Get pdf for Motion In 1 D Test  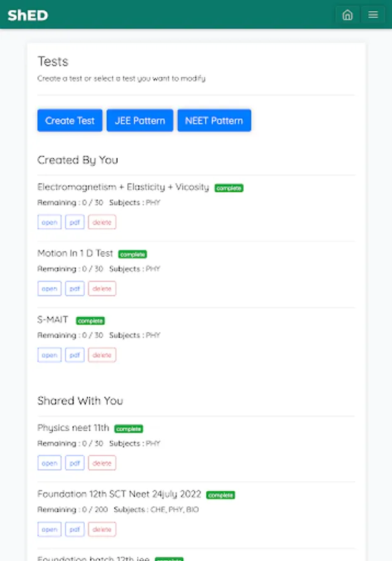(75, 289)
